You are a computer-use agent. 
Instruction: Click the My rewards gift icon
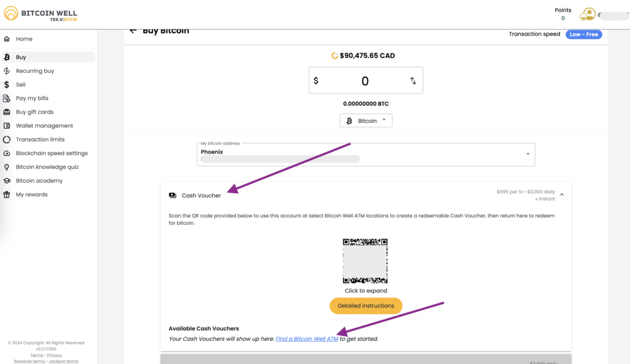click(x=7, y=194)
